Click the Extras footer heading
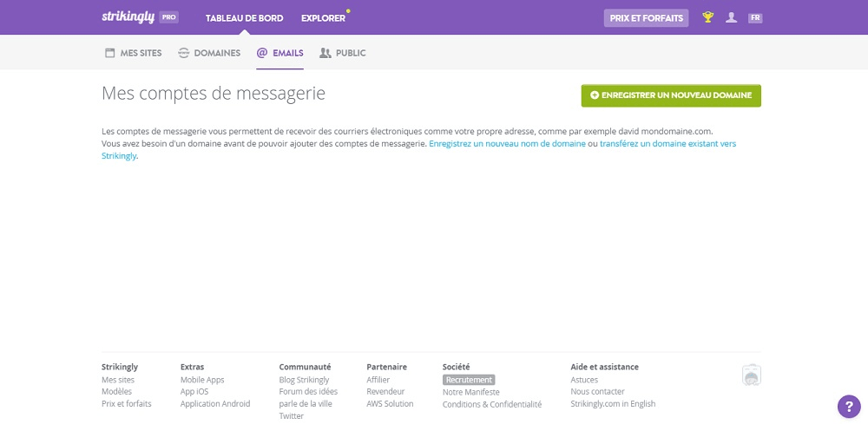Image resolution: width=868 pixels, height=424 pixels. pyautogui.click(x=192, y=367)
